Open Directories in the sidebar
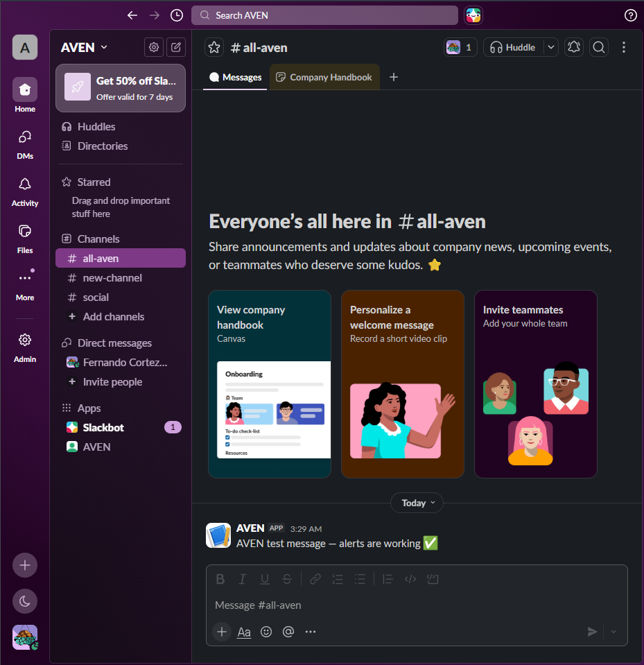The height and width of the screenshot is (665, 644). point(121,146)
